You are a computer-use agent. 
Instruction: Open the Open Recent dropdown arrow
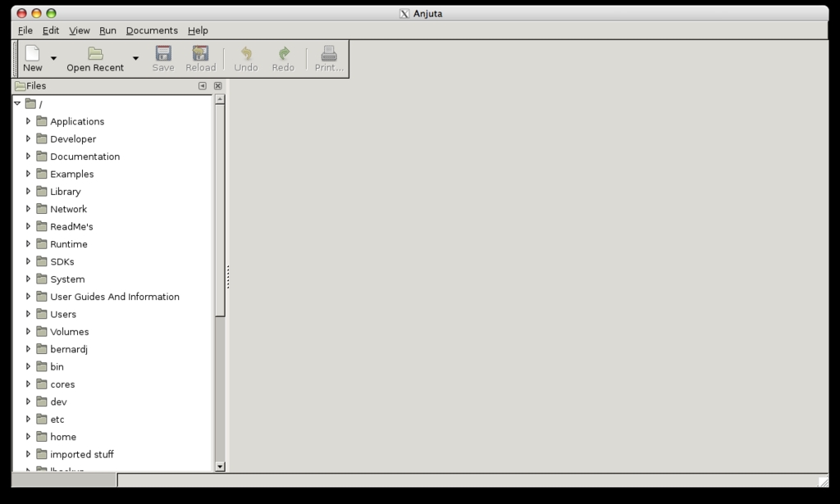point(135,59)
